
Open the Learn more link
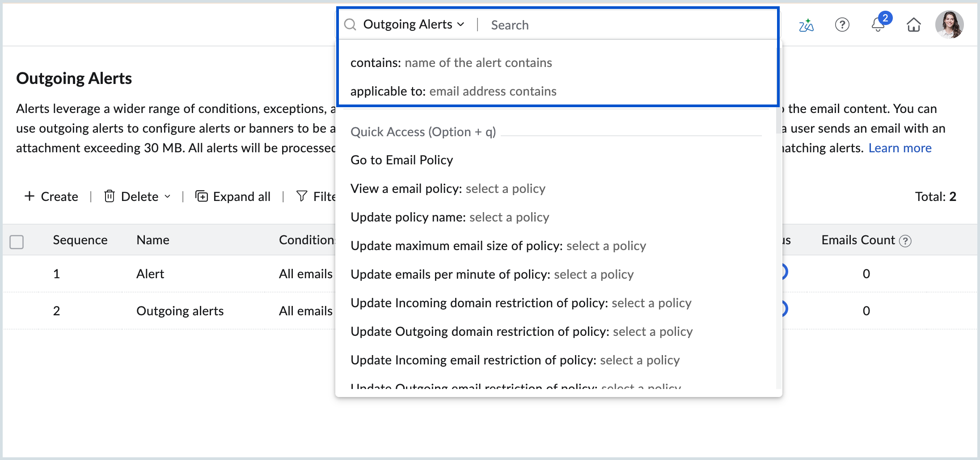tap(900, 147)
